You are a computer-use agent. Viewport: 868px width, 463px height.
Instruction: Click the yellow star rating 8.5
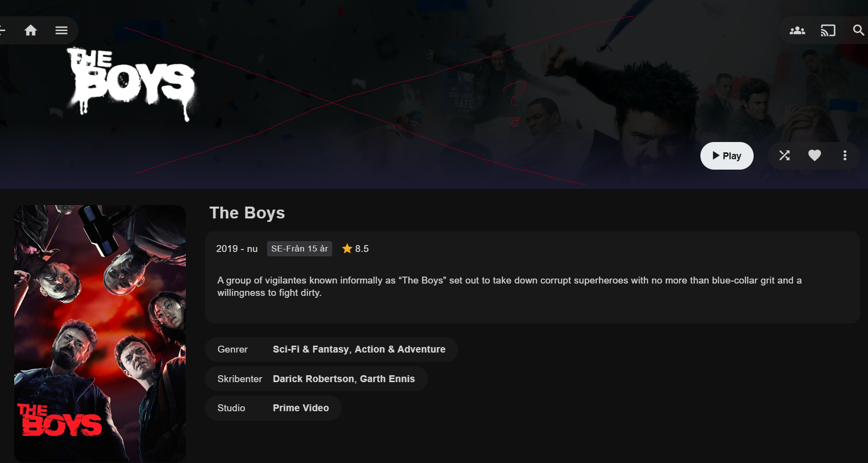pyautogui.click(x=355, y=249)
